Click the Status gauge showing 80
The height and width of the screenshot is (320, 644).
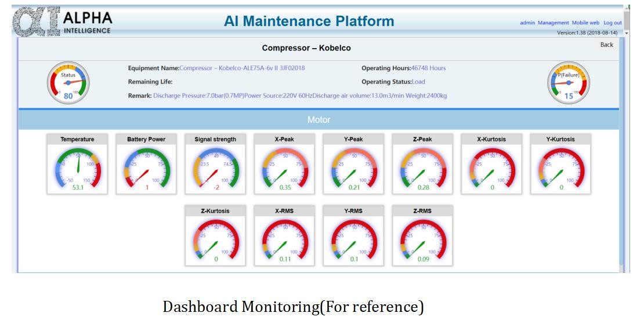pyautogui.click(x=68, y=82)
